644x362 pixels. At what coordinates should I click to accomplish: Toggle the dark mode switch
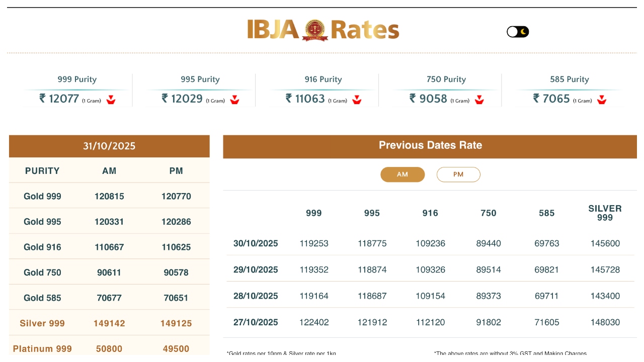pos(518,32)
